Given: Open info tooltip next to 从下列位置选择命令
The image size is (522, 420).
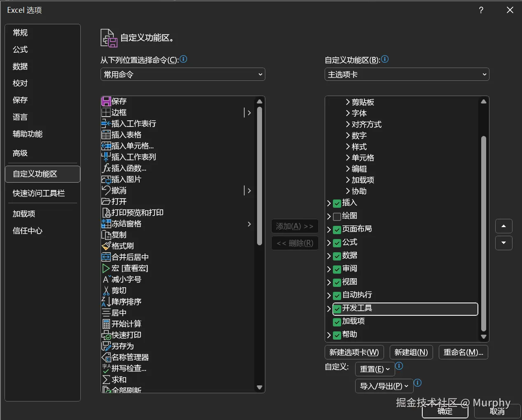Looking at the screenshot, I should [184, 59].
